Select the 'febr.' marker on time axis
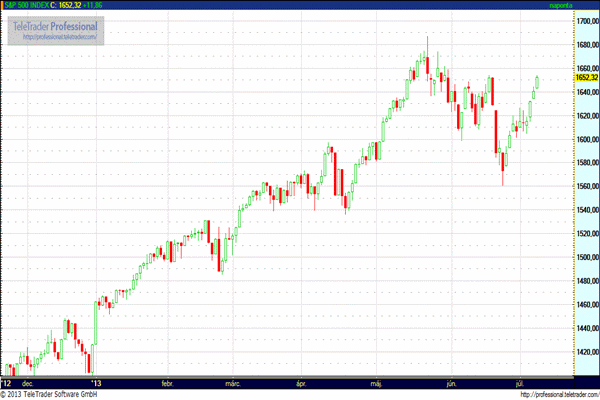The width and height of the screenshot is (600, 400). tap(168, 383)
